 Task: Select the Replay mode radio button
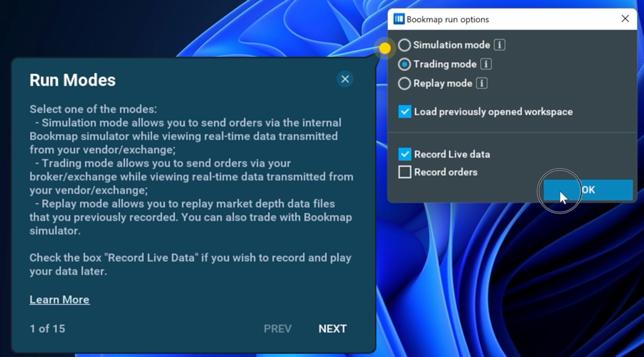pos(404,84)
